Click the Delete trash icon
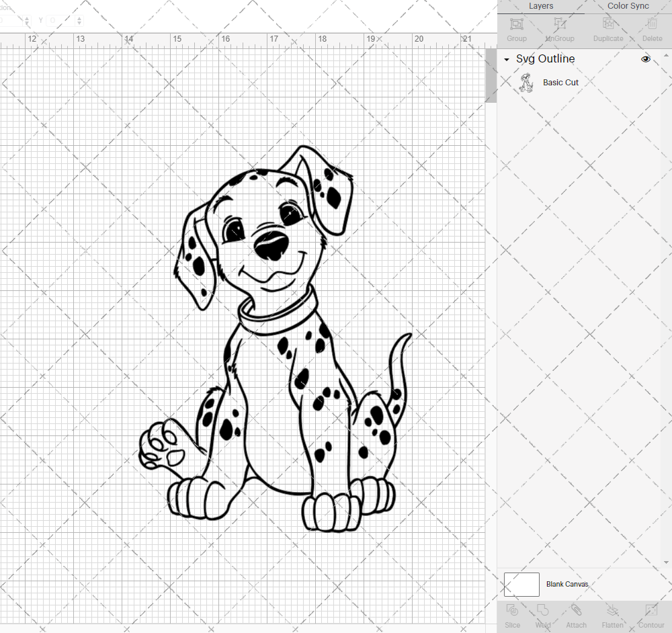This screenshot has height=633, width=672. pyautogui.click(x=652, y=24)
